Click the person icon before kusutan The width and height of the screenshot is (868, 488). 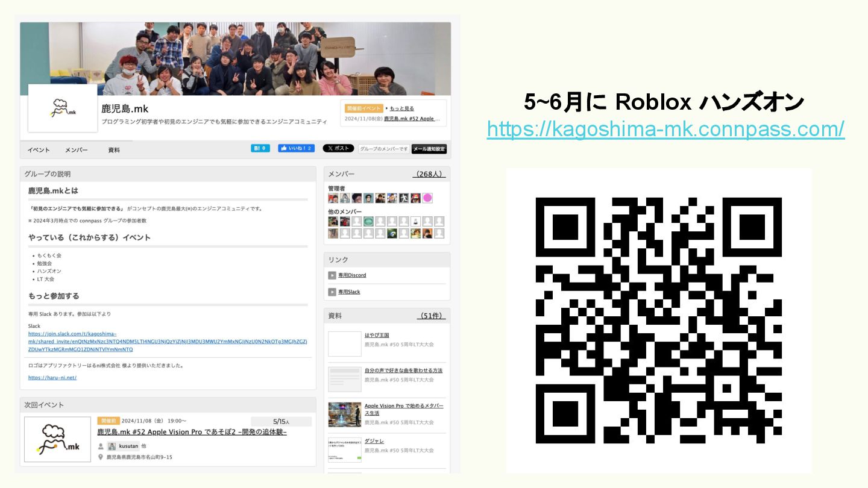pyautogui.click(x=101, y=446)
